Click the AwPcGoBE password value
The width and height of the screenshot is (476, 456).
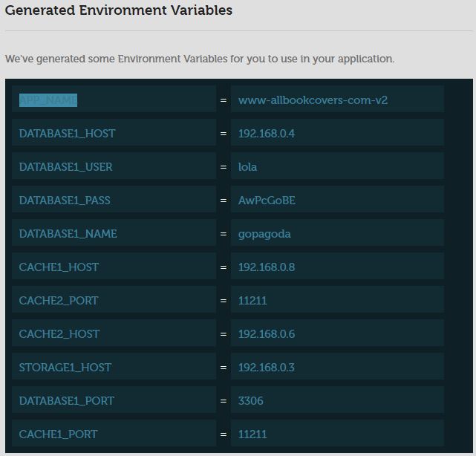coord(337,200)
